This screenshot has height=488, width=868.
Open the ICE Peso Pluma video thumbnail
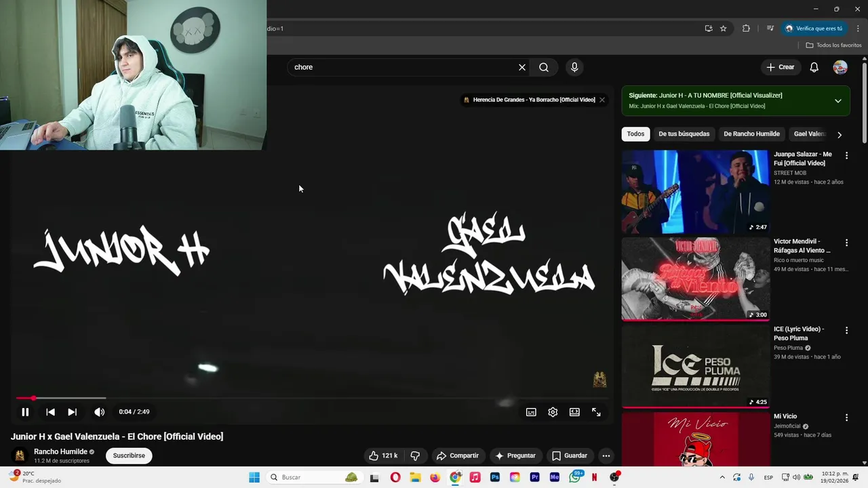coord(695,367)
